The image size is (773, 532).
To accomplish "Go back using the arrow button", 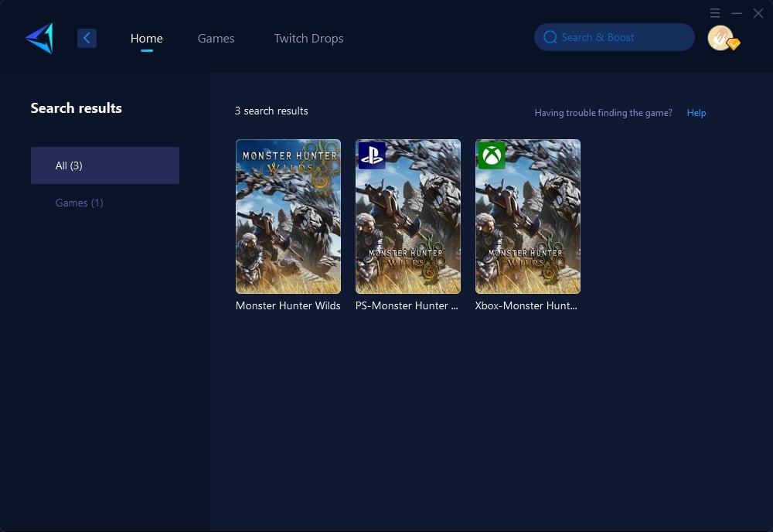I will pyautogui.click(x=87, y=38).
